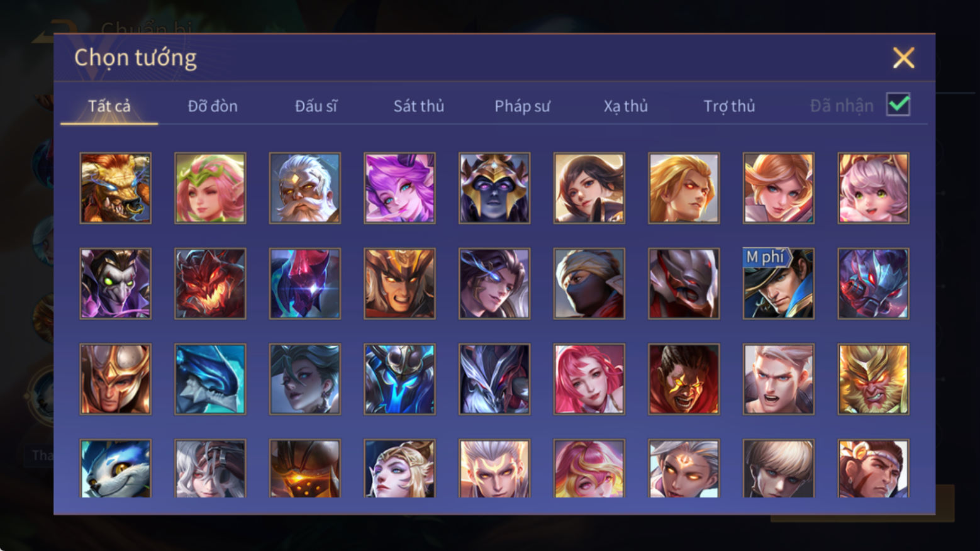The width and height of the screenshot is (980, 551).
Task: Show the Trợ thủ hero category
Action: 729,106
